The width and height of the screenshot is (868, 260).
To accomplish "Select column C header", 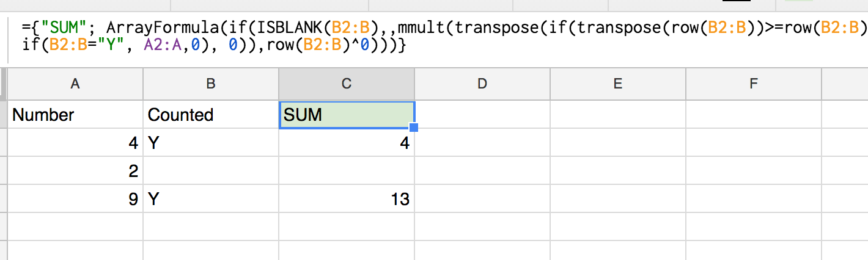I will [x=347, y=84].
